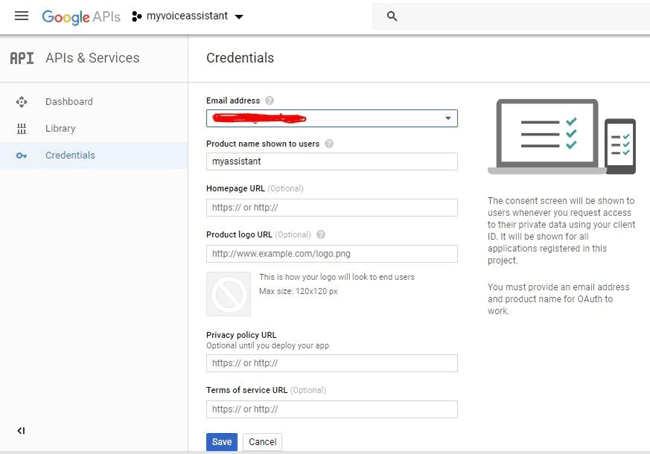
Task: Click the project dots icon beside myvoiceassistant
Action: click(x=136, y=17)
